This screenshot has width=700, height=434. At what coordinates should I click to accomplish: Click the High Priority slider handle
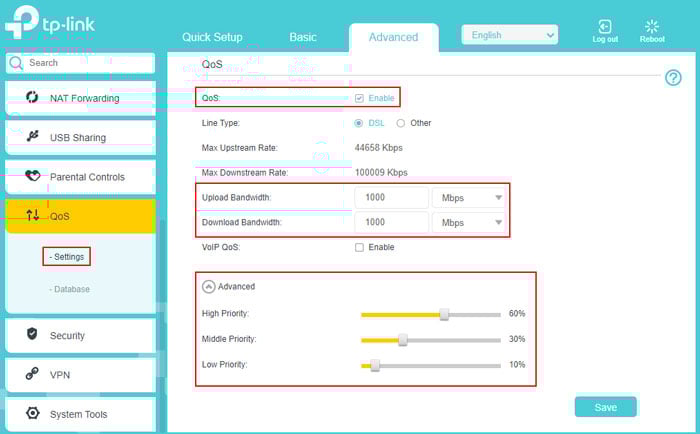[x=444, y=314]
